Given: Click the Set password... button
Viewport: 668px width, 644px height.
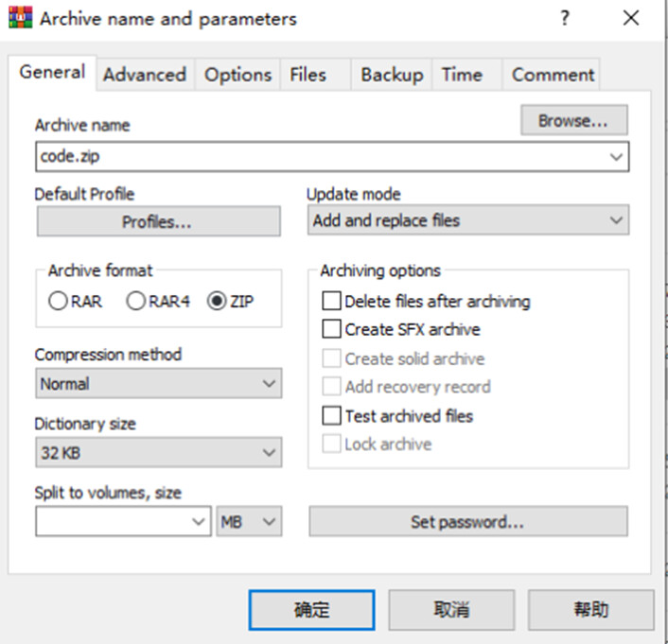Looking at the screenshot, I should [x=468, y=521].
